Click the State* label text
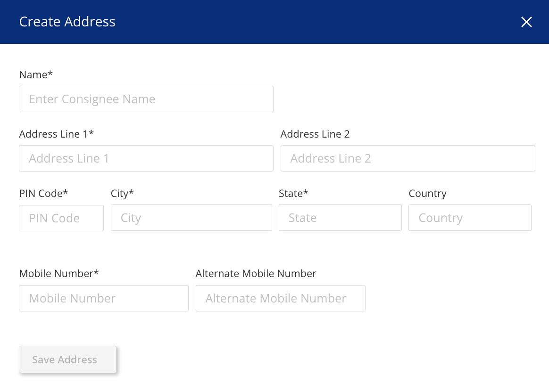The height and width of the screenshot is (392, 549). pos(293,193)
